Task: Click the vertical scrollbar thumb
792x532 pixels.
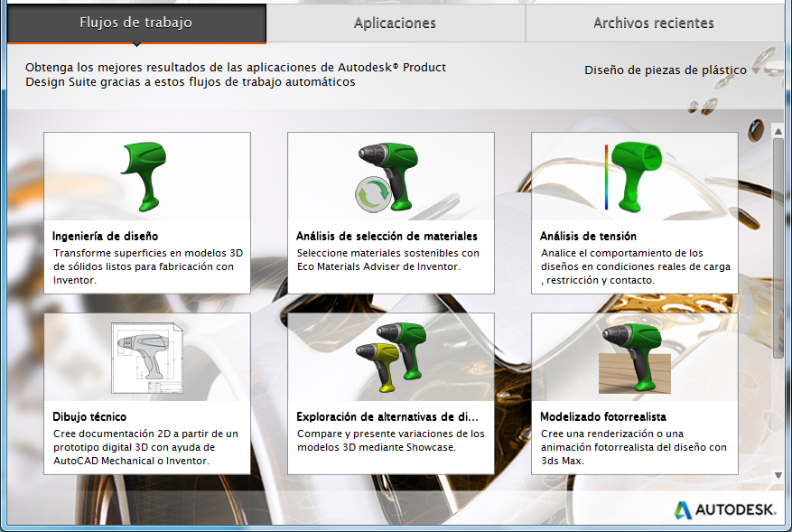Action: (x=778, y=248)
